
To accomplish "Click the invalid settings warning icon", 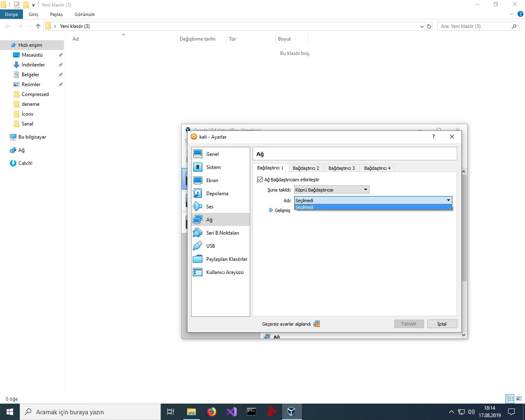I will click(x=317, y=324).
